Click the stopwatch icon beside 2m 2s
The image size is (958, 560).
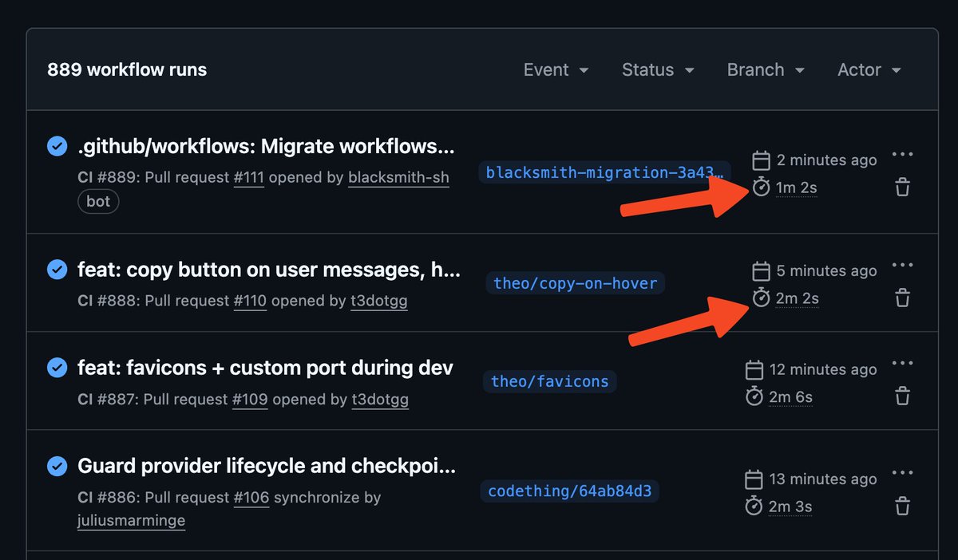pyautogui.click(x=761, y=298)
